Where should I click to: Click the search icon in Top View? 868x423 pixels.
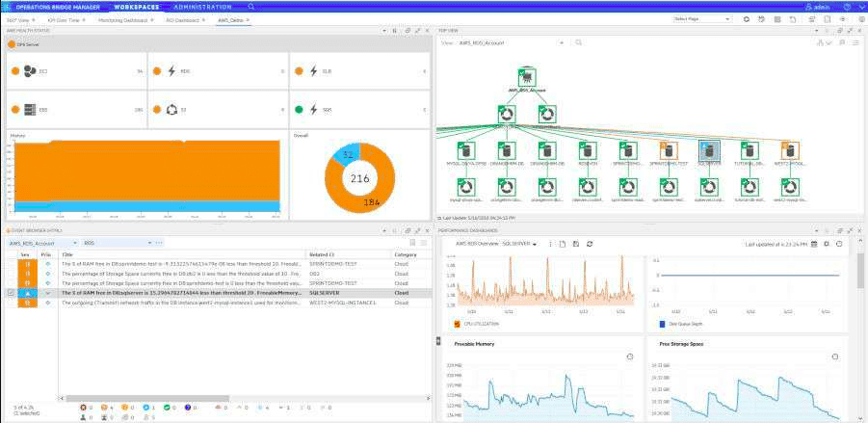pyautogui.click(x=578, y=42)
